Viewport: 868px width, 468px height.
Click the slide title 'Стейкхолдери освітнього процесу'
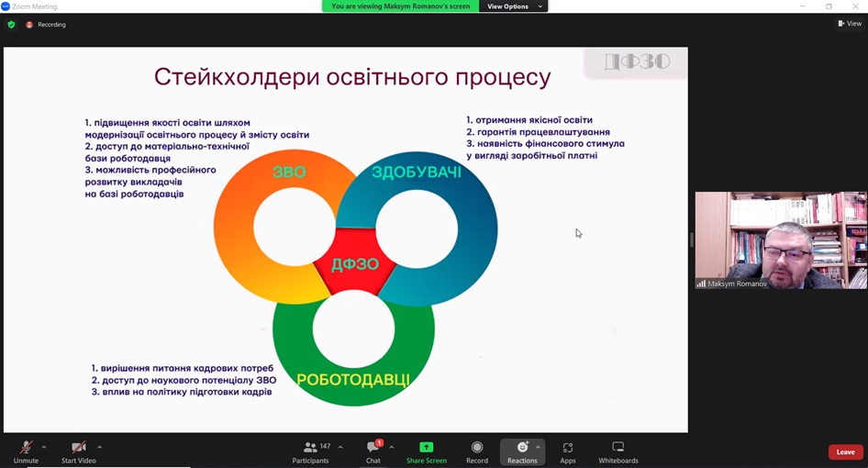[x=352, y=77]
